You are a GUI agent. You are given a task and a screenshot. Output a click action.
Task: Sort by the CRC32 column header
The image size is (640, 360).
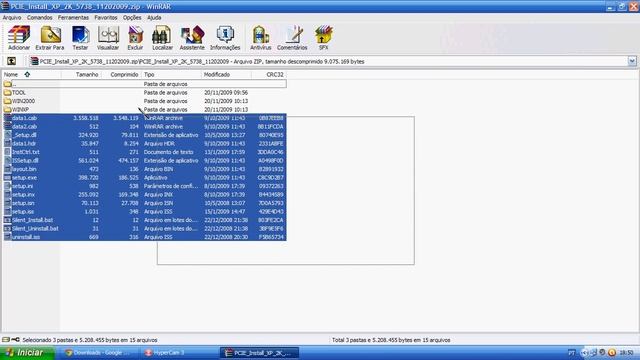coord(269,75)
